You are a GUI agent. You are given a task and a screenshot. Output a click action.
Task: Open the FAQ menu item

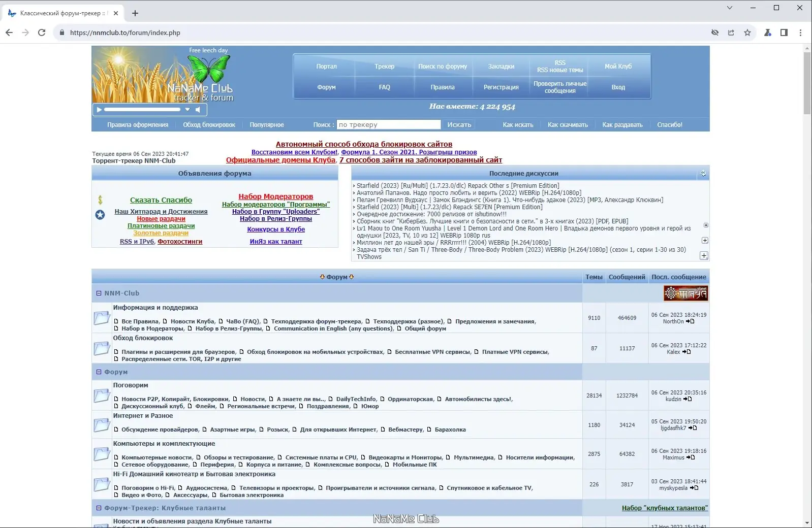coord(385,87)
